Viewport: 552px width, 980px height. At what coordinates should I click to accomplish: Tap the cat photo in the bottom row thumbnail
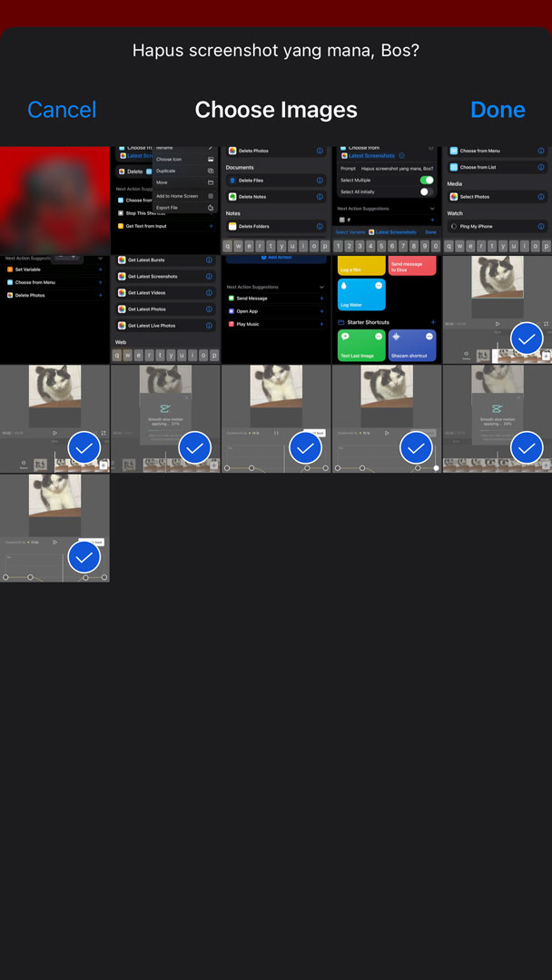[x=54, y=495]
